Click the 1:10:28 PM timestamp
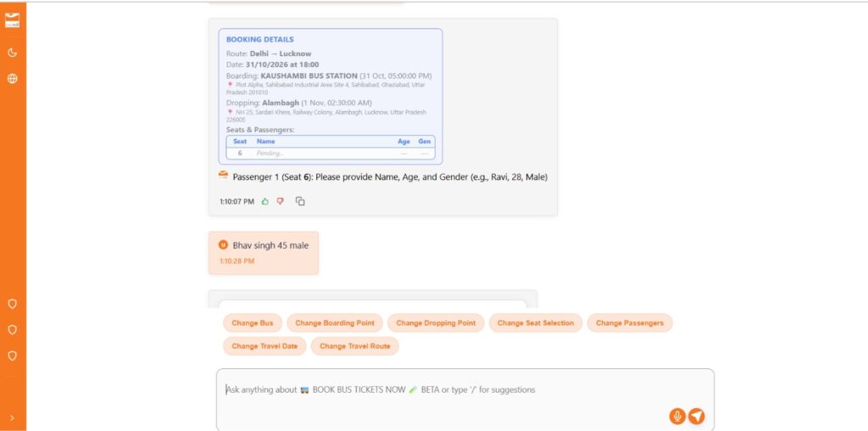This screenshot has height=431, width=868. tap(237, 261)
